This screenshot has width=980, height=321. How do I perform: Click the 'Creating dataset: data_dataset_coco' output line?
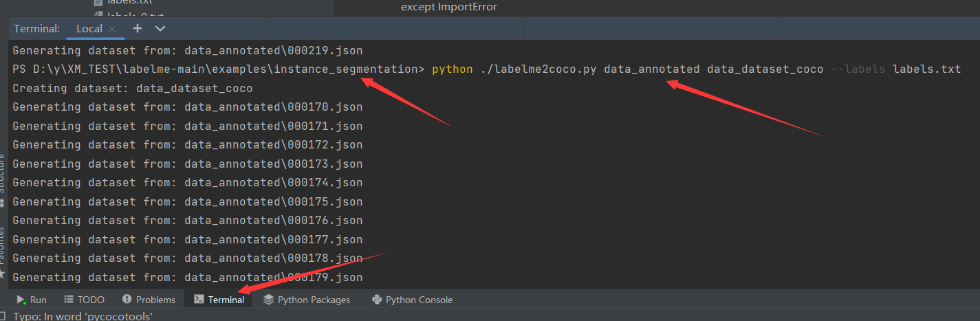click(133, 88)
